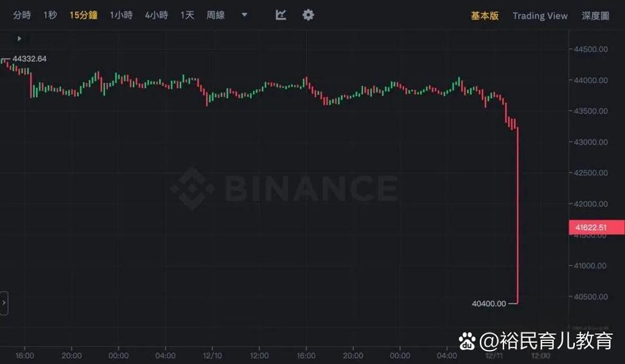Click the 44000.00 price axis label
625x364 pixels.
pyautogui.click(x=591, y=80)
